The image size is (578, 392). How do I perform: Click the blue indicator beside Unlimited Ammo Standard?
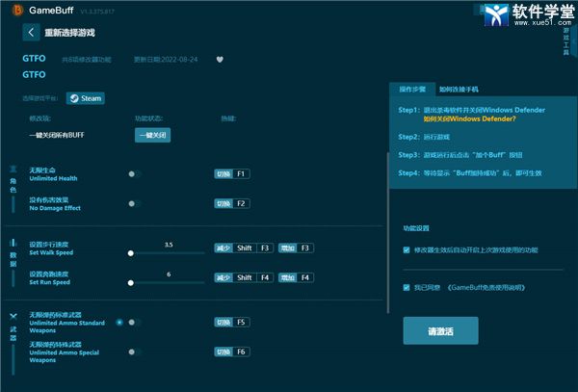[x=120, y=322]
